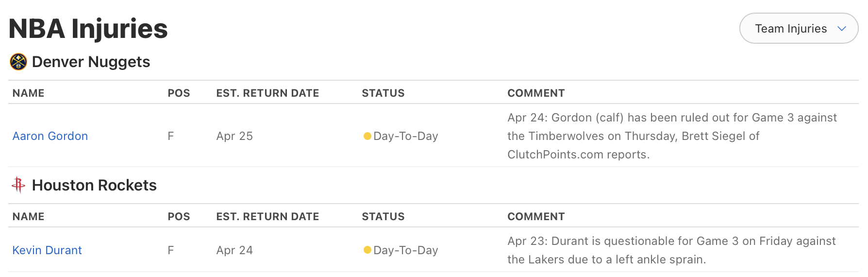Click the Nuggets EST. RETURN DATE header
Screen dimensions: 868x277
pos(267,93)
